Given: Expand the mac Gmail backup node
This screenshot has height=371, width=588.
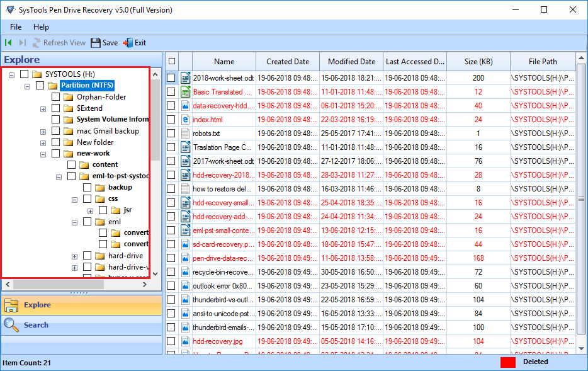Looking at the screenshot, I should tap(43, 131).
